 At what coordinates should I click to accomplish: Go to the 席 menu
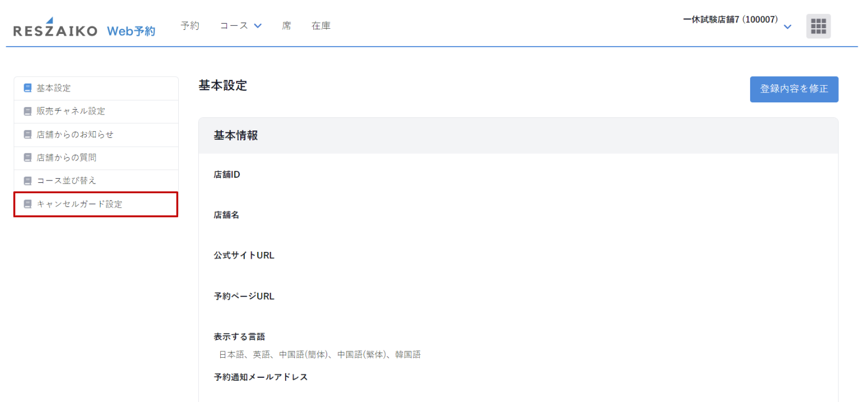[286, 26]
